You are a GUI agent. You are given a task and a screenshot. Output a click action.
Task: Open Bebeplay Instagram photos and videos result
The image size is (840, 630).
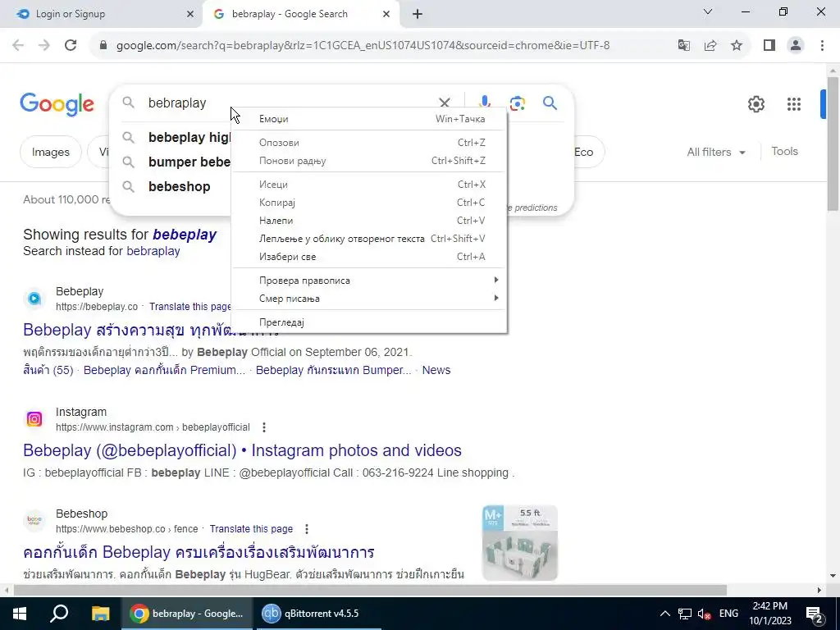(x=242, y=450)
